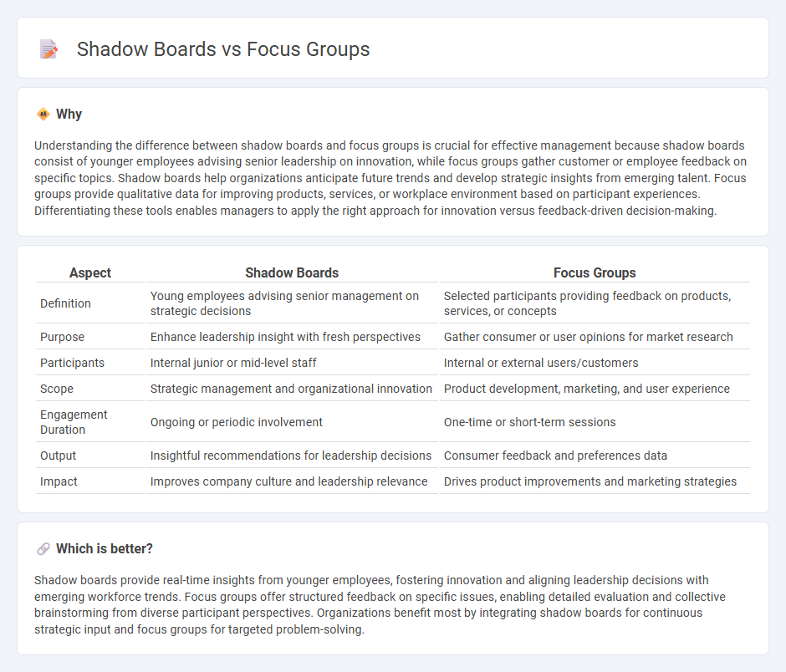Click Insightful recommendations for leadership decisions cell
The image size is (786, 672).
tap(291, 456)
